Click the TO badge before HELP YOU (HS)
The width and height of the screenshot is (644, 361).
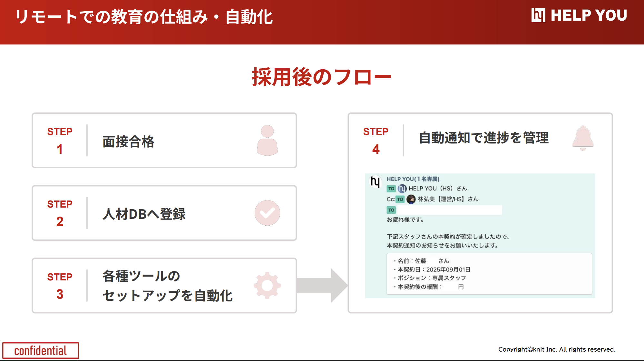(x=391, y=189)
